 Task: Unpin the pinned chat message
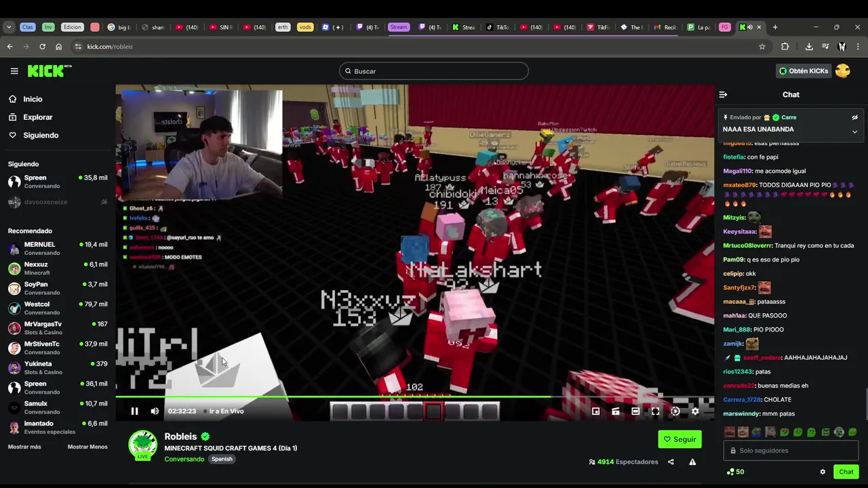pos(854,117)
